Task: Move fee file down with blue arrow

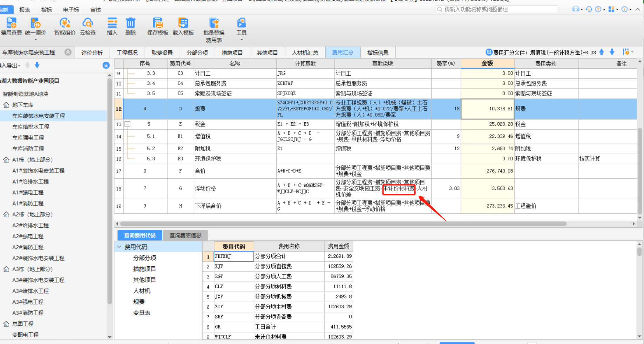Action: coord(612,52)
